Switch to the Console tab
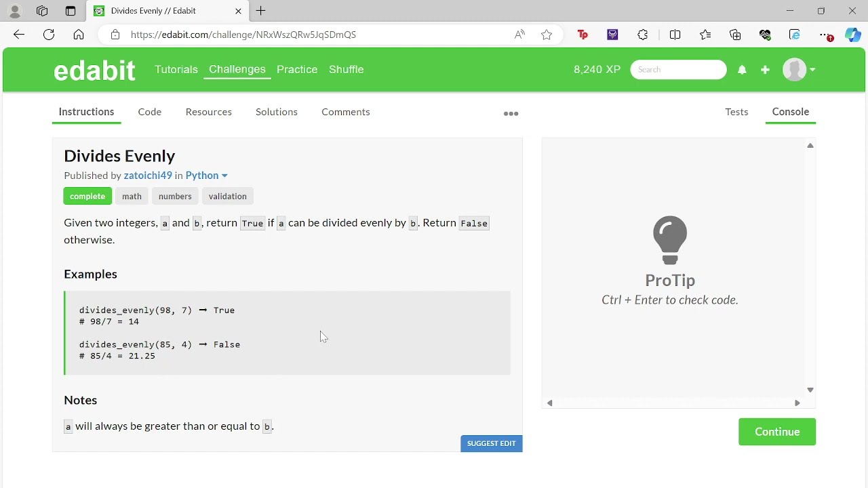Screen dimensions: 868x488 (x=791, y=112)
